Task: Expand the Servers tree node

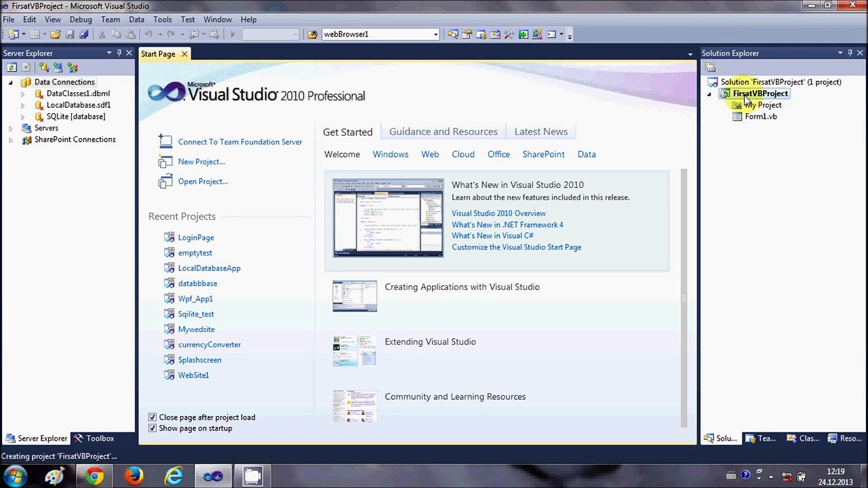Action: click(x=10, y=128)
